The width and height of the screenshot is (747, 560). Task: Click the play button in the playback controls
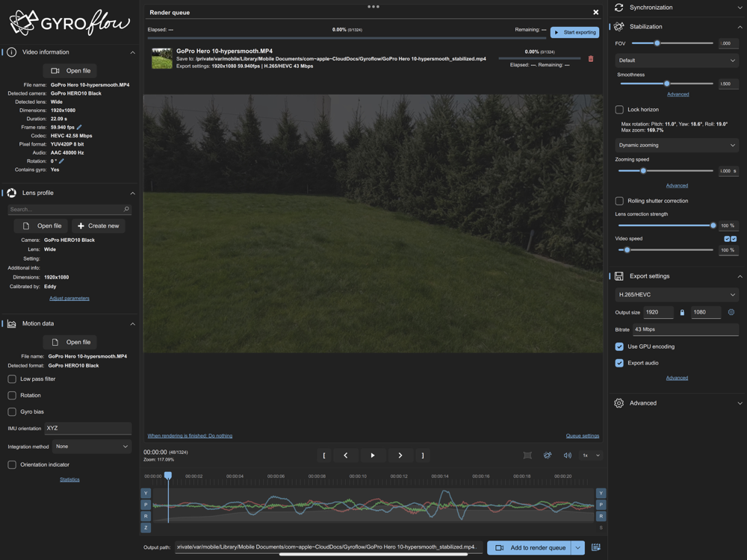click(373, 455)
